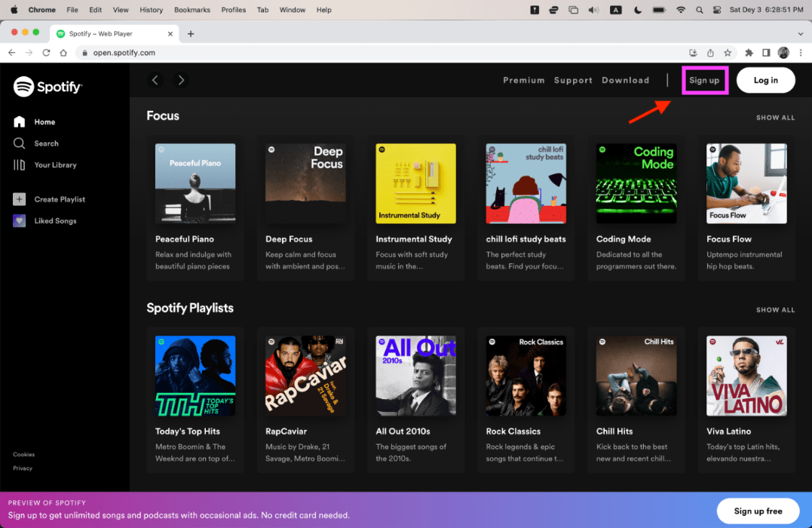Click the Sign up button
This screenshot has height=528, width=812.
pos(704,80)
